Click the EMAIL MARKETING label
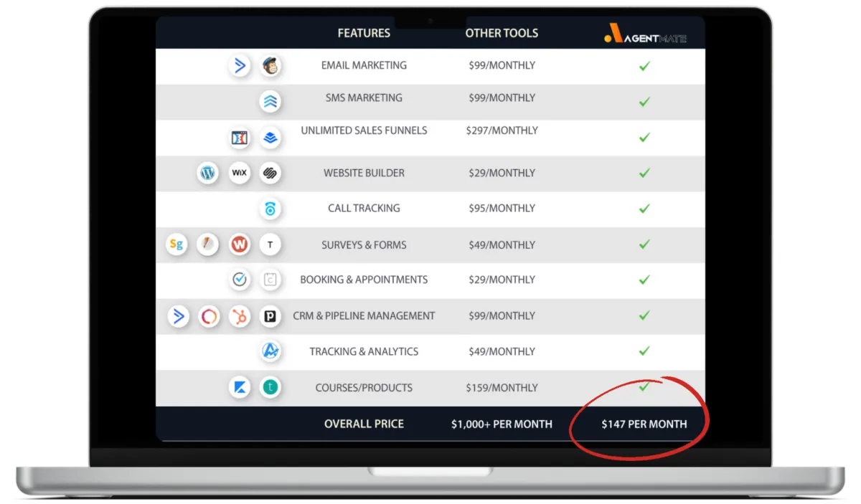Image resolution: width=861 pixels, height=504 pixels. click(364, 65)
